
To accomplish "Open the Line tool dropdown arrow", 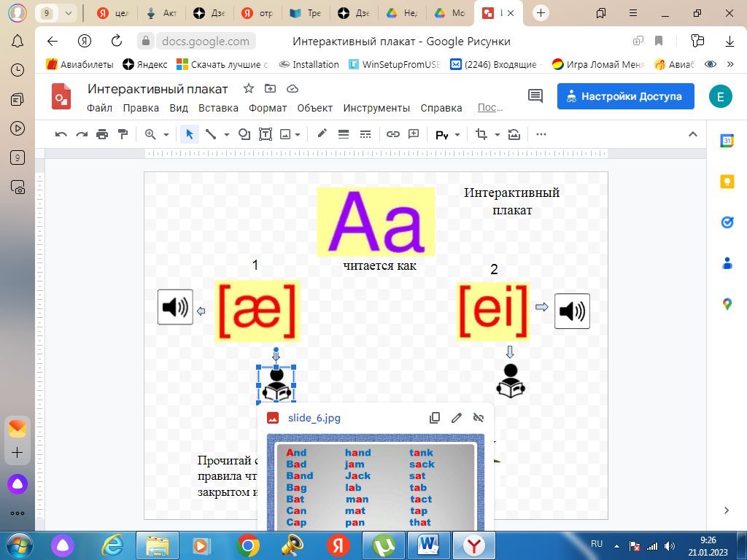I will pyautogui.click(x=226, y=135).
